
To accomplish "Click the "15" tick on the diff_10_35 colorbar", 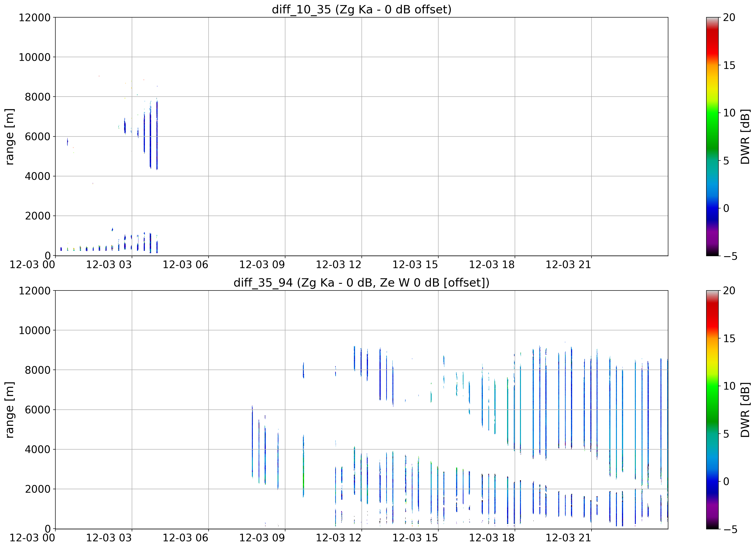I will [x=729, y=65].
